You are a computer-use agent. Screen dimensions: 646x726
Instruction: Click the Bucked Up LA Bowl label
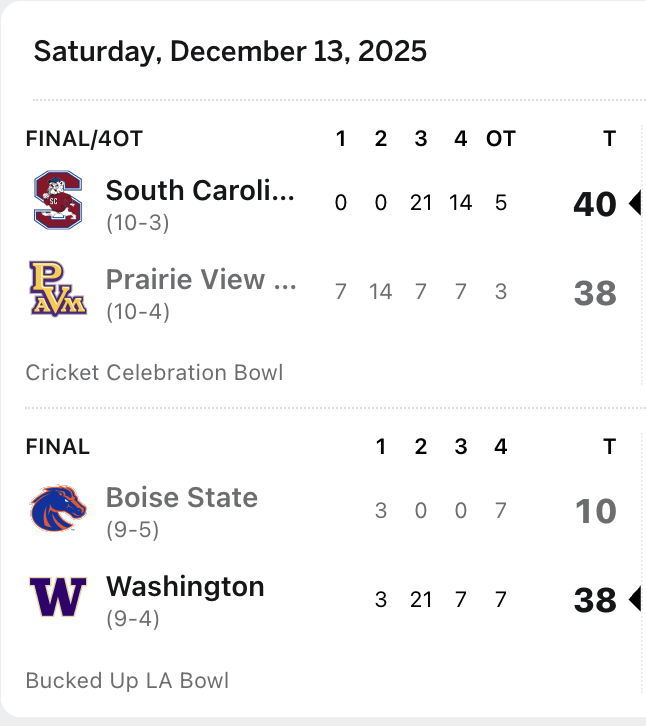(x=127, y=681)
